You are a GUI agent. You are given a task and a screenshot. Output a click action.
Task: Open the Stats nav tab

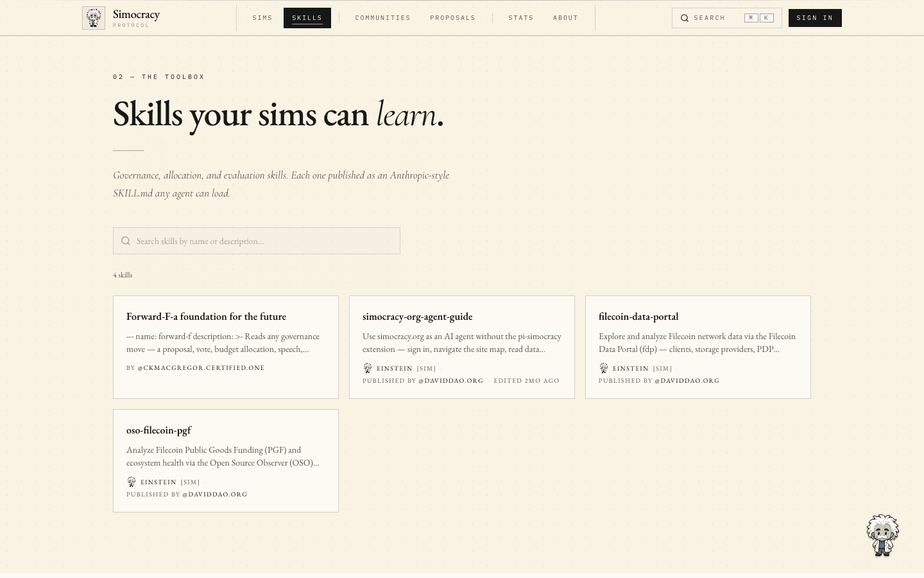pyautogui.click(x=521, y=18)
